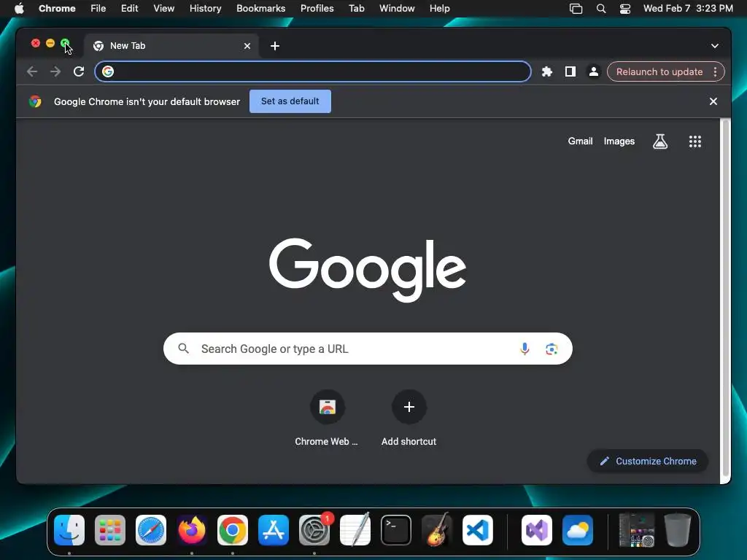Dismiss the default browser infobar
The image size is (747, 560).
[x=713, y=101]
